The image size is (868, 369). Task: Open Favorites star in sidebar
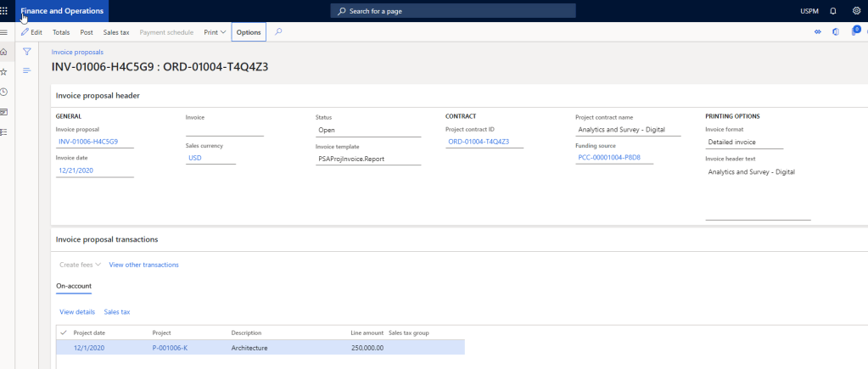(x=4, y=72)
